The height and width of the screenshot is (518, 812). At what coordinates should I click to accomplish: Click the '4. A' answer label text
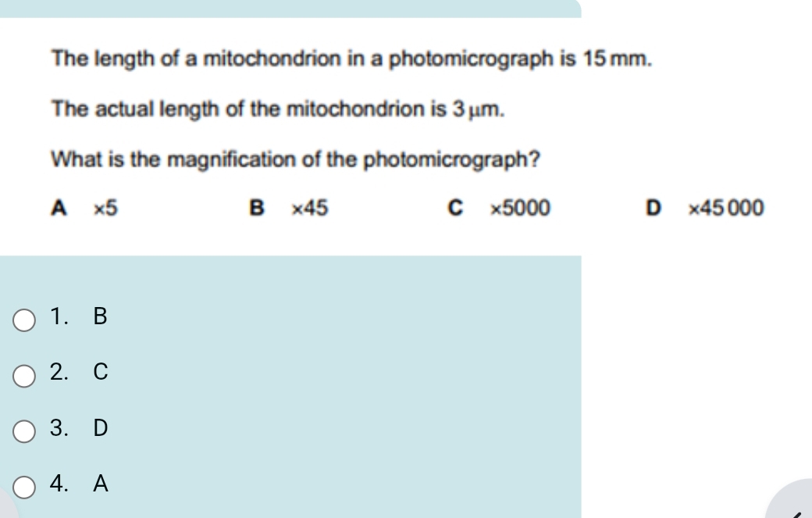click(77, 485)
